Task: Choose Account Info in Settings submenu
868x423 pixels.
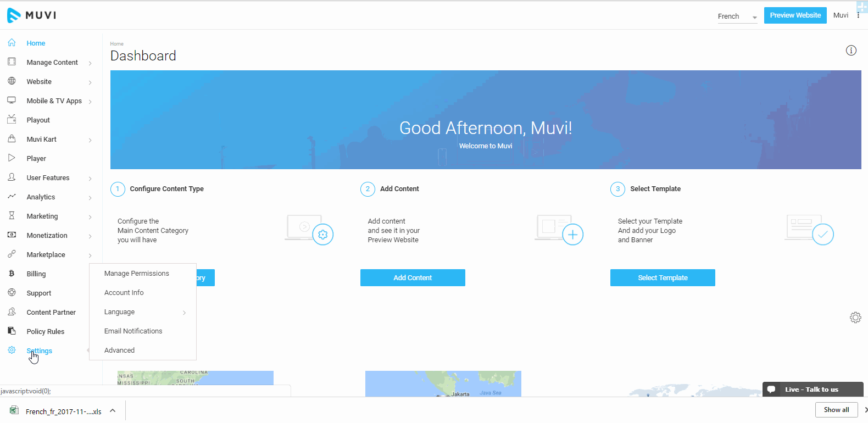Action: point(124,292)
